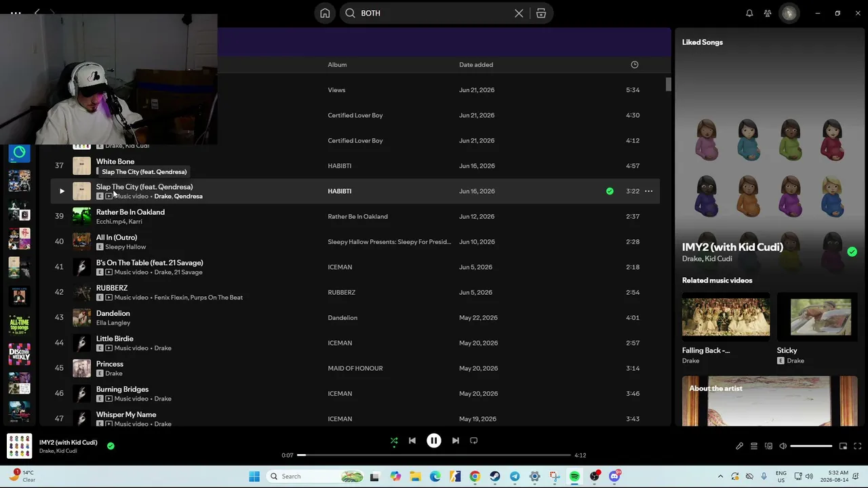Open Sleepy Hallow artist link
The image size is (868, 488).
tap(125, 247)
